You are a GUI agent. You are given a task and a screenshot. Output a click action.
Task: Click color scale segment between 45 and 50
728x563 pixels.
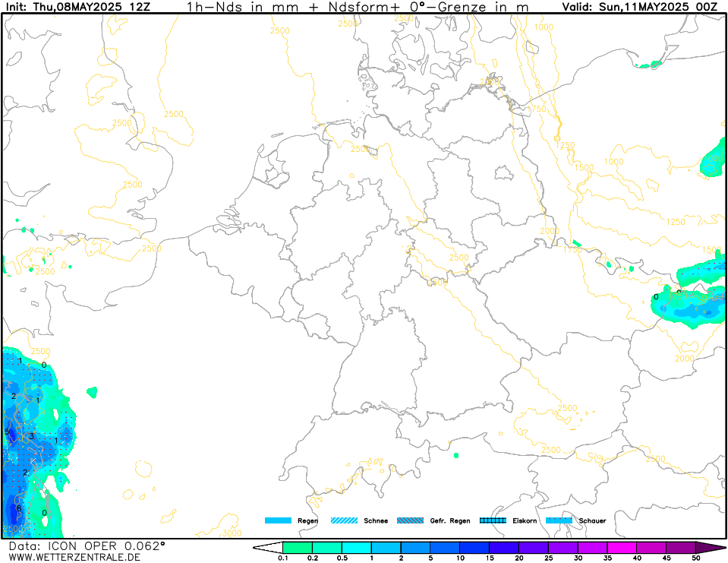681,548
